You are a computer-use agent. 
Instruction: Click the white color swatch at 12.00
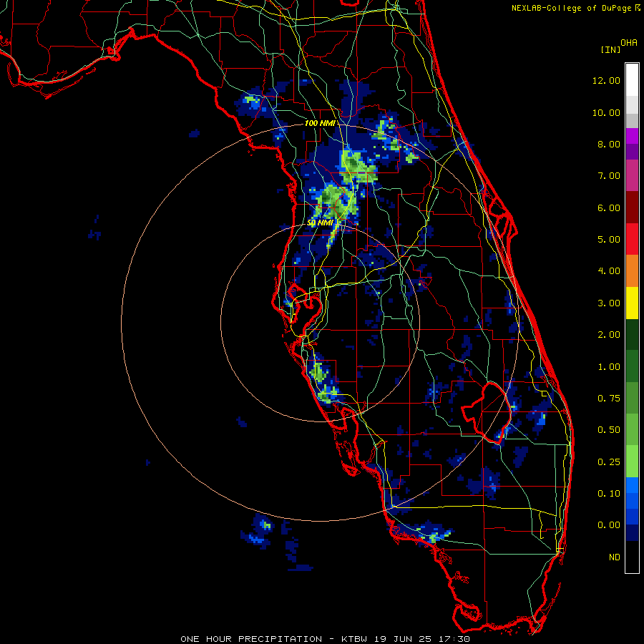tap(632, 79)
